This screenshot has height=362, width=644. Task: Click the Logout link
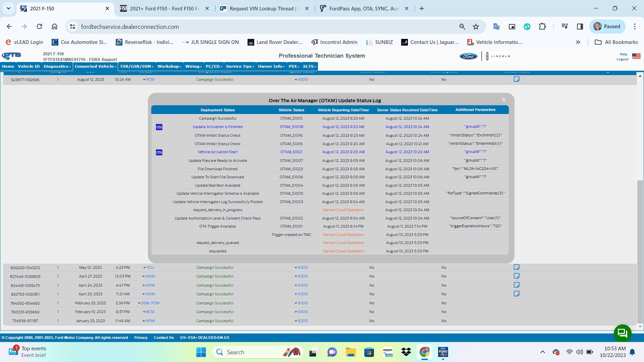point(622,59)
